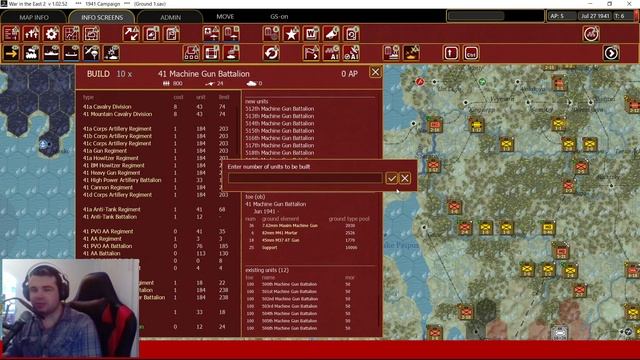The width and height of the screenshot is (640, 360).
Task: Select 41 AA Regiment row
Action: coord(157,239)
